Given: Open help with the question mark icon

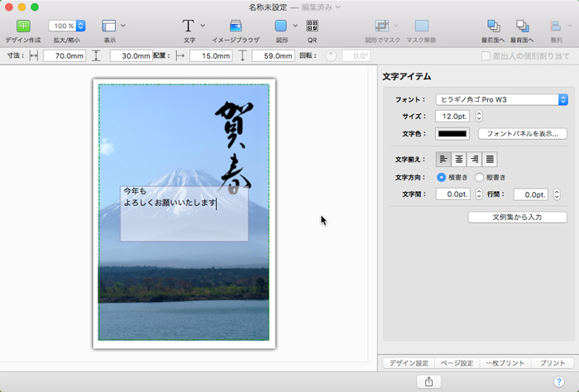Looking at the screenshot, I should click(558, 381).
